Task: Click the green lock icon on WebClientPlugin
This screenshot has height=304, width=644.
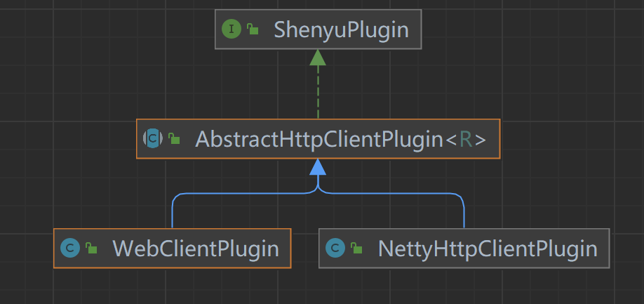Action: click(90, 249)
